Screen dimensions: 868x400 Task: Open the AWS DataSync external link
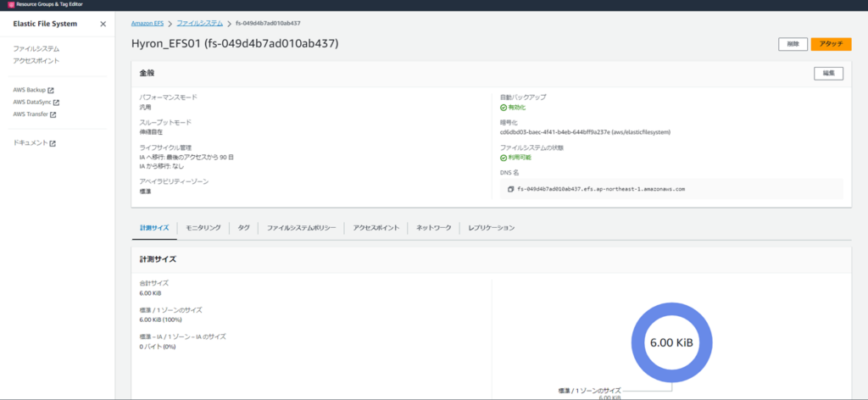[36, 103]
